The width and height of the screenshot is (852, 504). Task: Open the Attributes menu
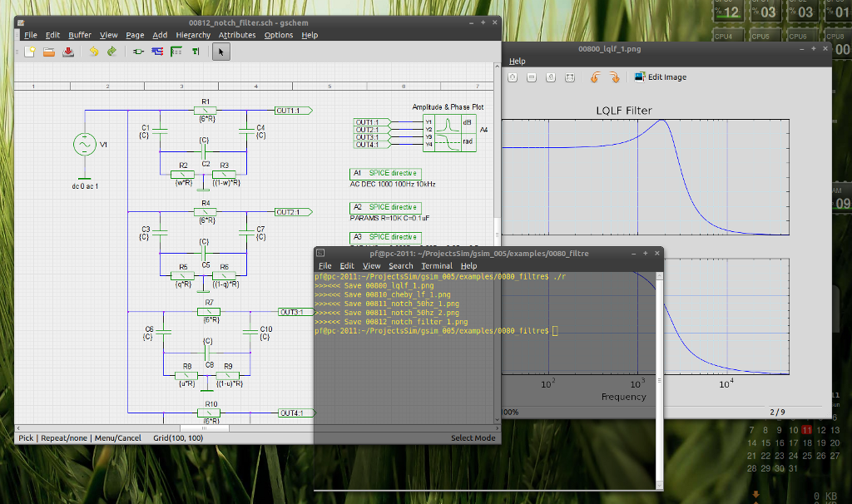(237, 35)
